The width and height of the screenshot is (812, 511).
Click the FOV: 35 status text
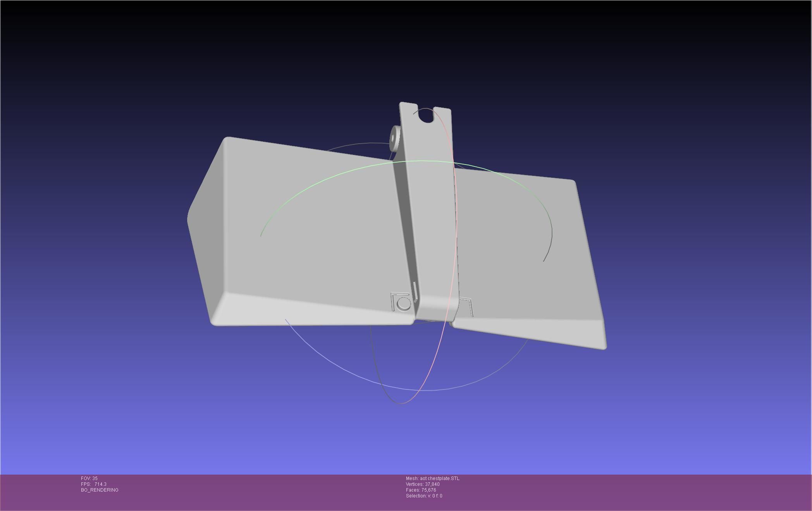(x=89, y=478)
